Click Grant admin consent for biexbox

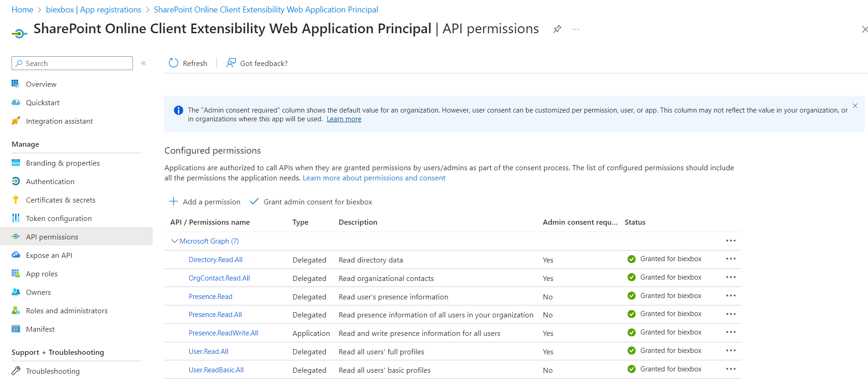(317, 202)
